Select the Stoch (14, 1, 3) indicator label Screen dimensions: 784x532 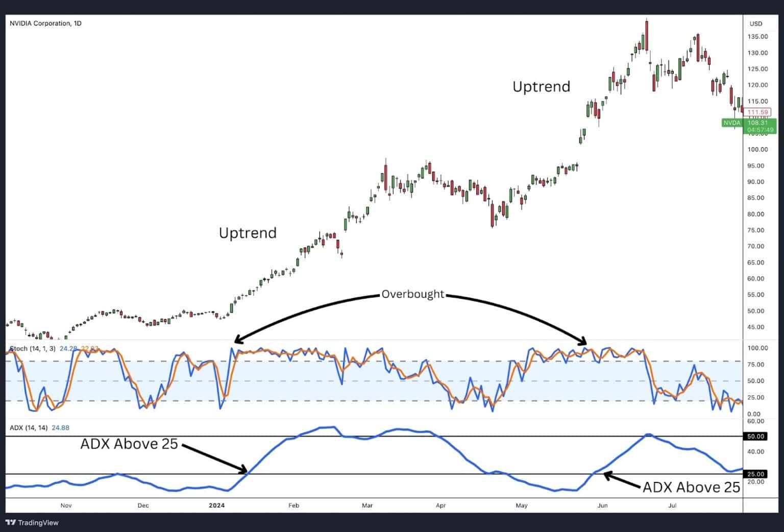click(x=32, y=348)
